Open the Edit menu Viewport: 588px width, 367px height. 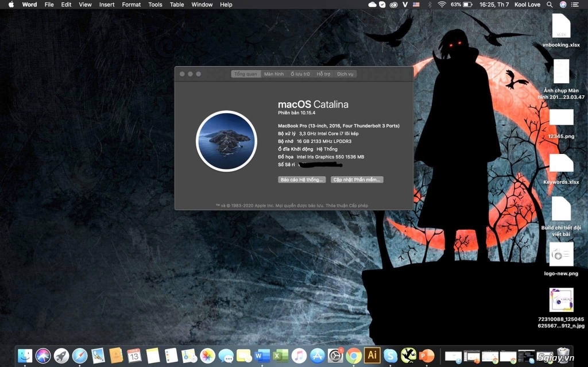[67, 5]
